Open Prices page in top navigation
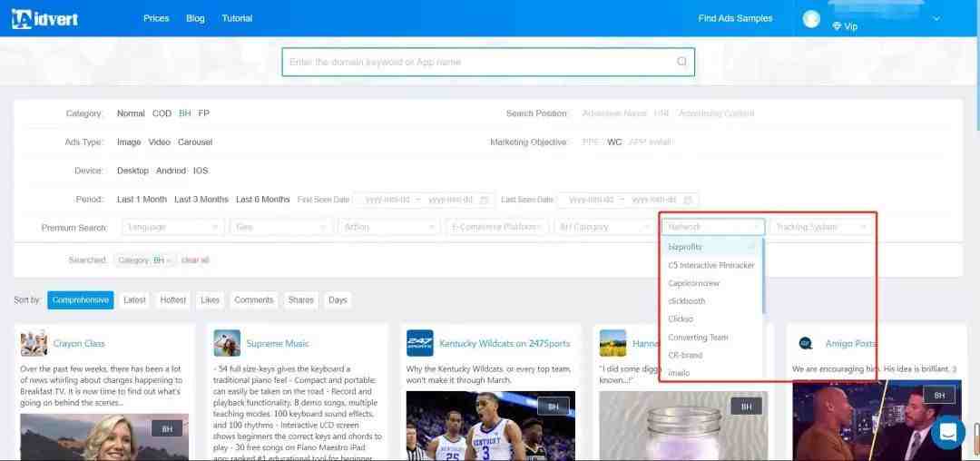Screen dimensions: 980x461 (x=156, y=19)
